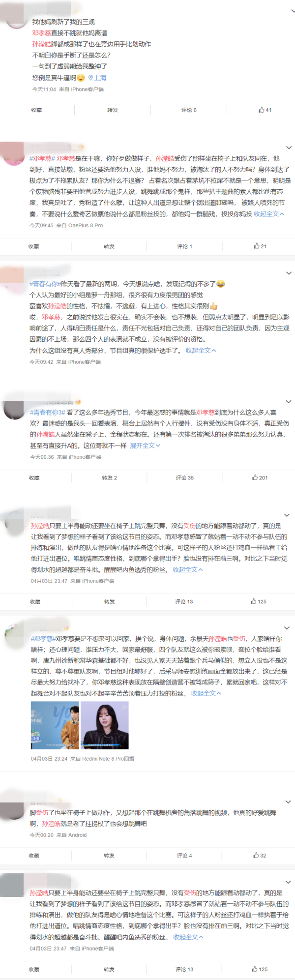Open 评论 35 comments
295x980 pixels.
(x=184, y=477)
